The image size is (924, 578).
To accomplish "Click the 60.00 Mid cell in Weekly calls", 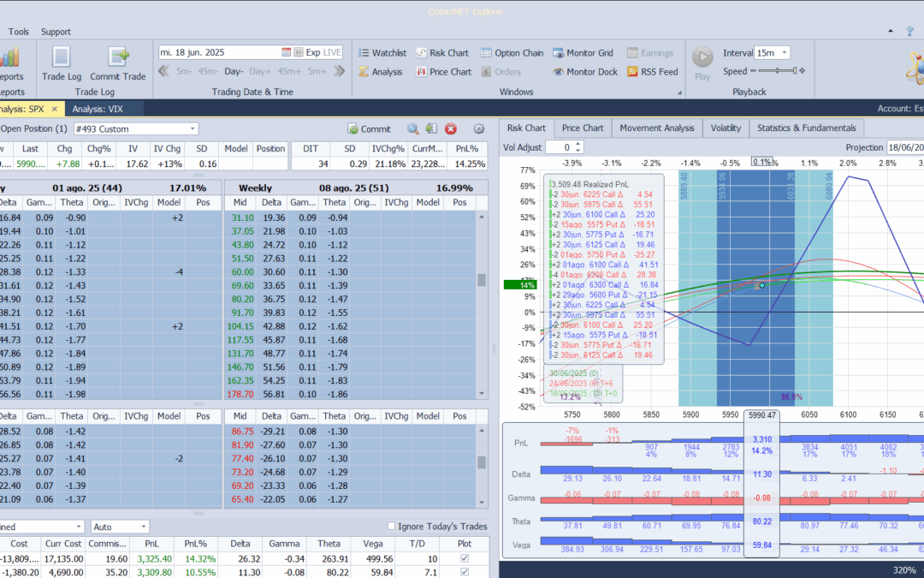I will [242, 272].
